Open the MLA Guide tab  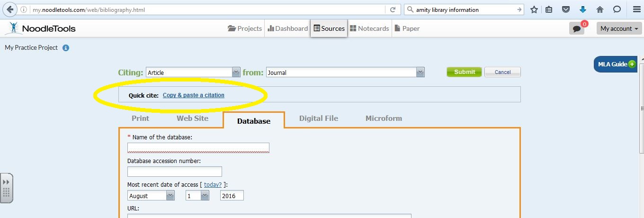pos(616,64)
